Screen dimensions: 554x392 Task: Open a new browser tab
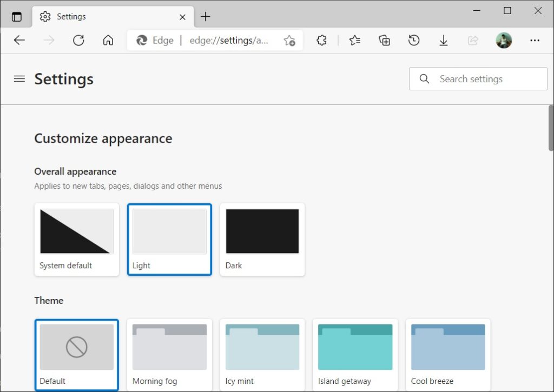tap(205, 17)
